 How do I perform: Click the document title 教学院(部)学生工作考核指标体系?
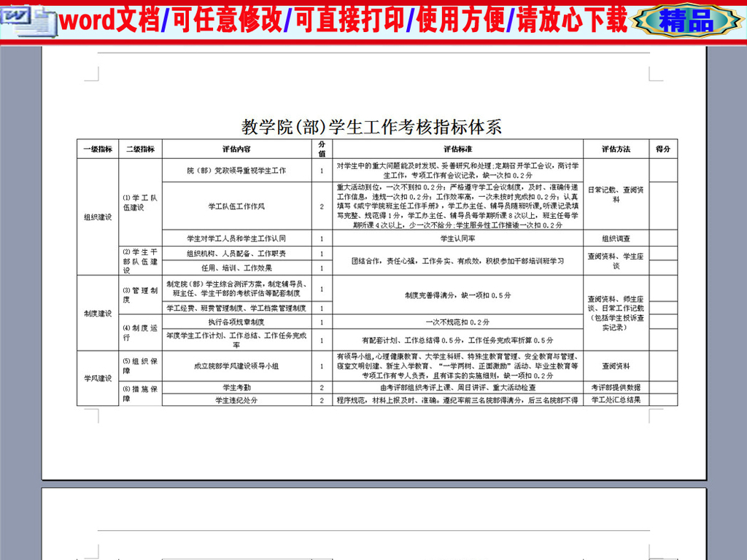click(x=371, y=127)
